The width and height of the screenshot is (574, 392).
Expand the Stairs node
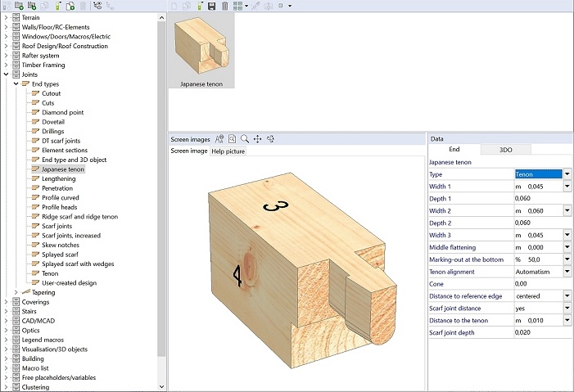click(x=6, y=312)
